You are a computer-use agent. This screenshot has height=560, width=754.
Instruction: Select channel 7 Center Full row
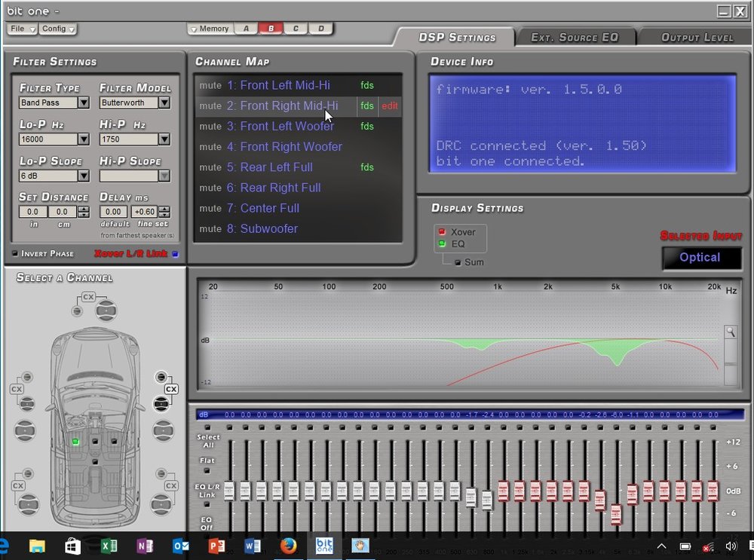click(298, 208)
